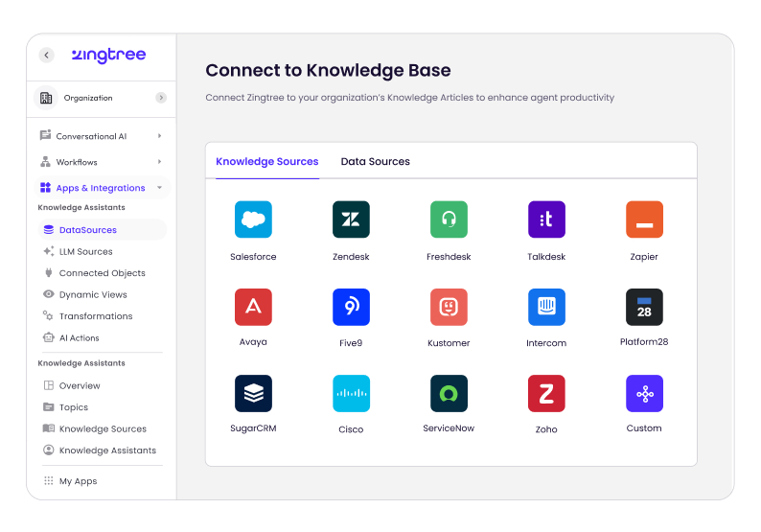Choose the Freshdesk headset icon
This screenshot has height=532, width=761.
pyautogui.click(x=449, y=220)
